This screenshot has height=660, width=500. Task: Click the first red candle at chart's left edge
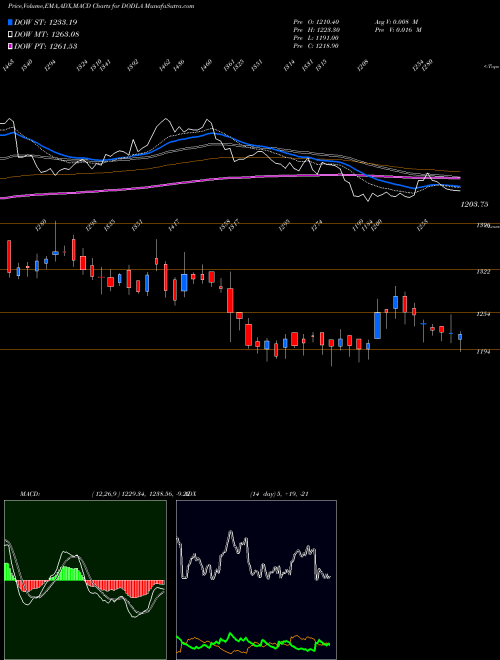9,256
